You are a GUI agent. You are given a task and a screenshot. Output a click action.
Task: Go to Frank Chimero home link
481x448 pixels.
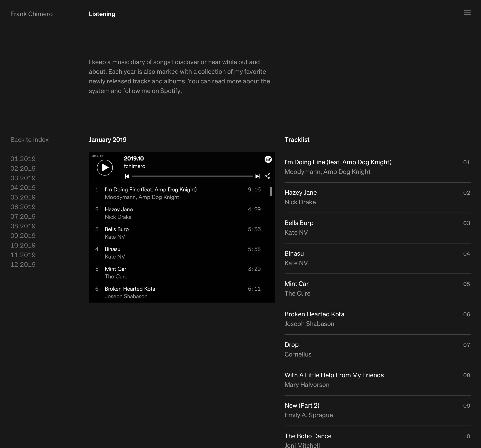tap(31, 14)
